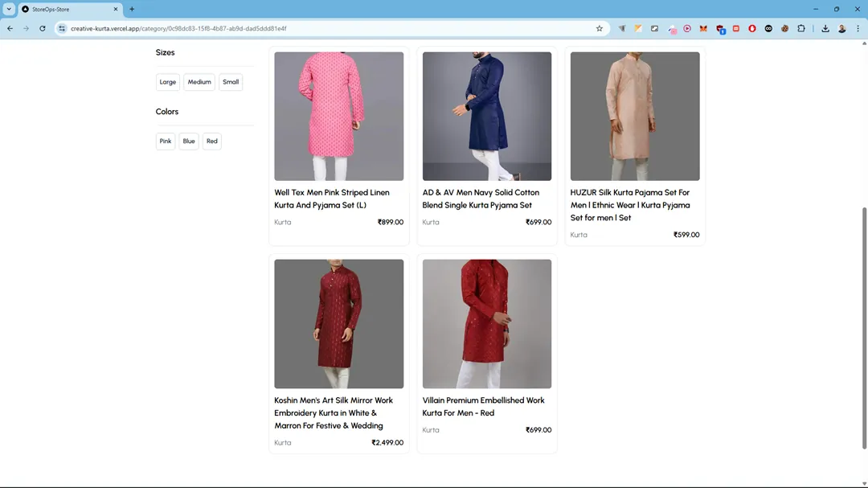Expand the tab search dropdown

tap(9, 9)
